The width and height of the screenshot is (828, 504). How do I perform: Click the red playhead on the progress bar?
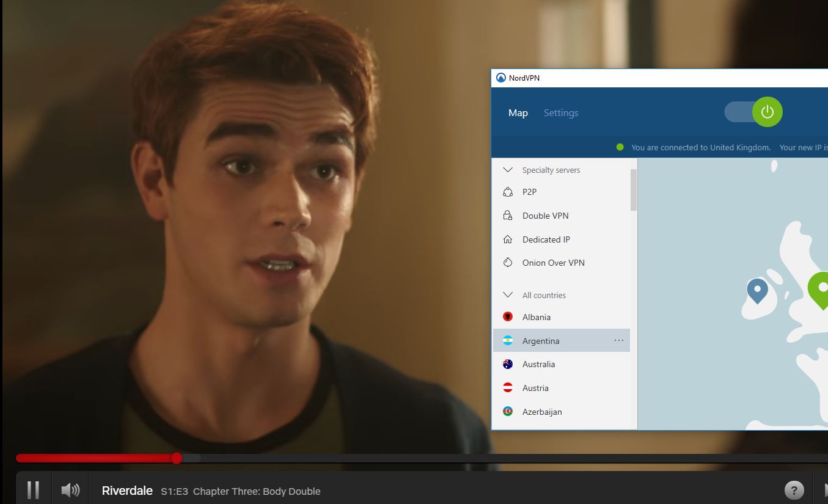(176, 458)
